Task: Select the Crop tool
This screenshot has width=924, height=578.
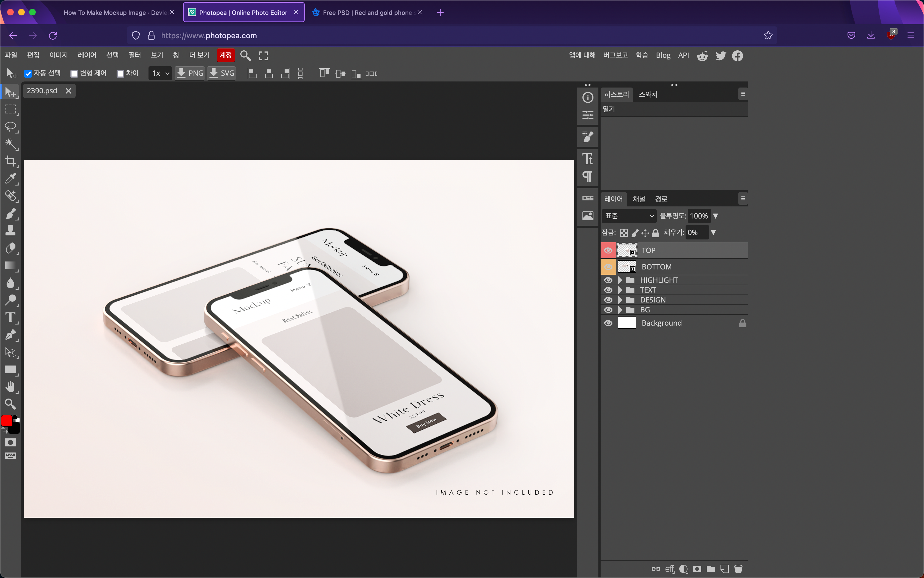Action: pos(10,161)
